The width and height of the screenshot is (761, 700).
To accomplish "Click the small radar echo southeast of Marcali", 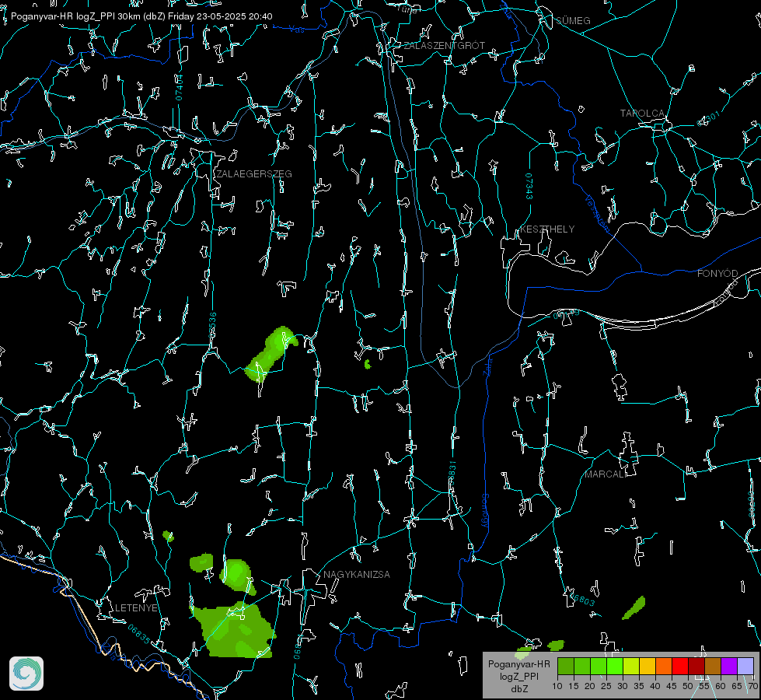I will pos(634,607).
